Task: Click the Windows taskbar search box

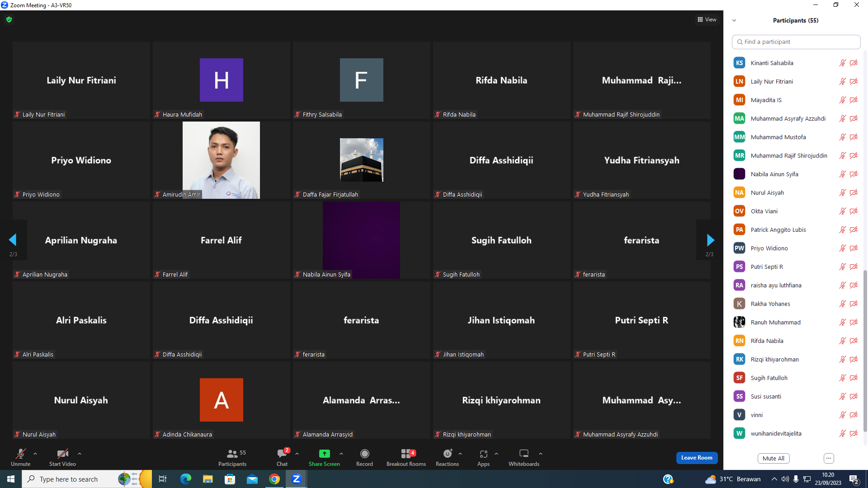Action: click(86, 479)
